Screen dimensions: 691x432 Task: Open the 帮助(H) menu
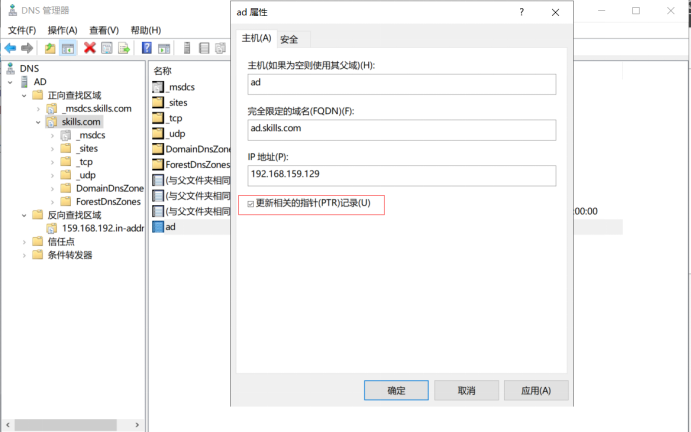[x=146, y=30]
